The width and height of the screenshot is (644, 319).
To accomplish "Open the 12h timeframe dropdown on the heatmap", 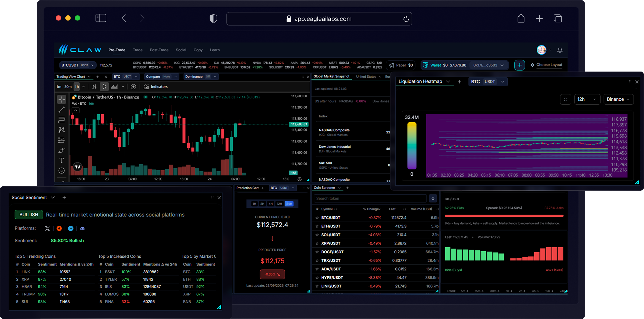I will pos(587,99).
